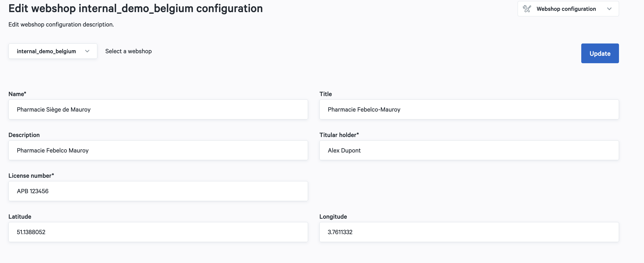
Task: Expand the Webshop configuration dropdown chevron
Action: [609, 9]
